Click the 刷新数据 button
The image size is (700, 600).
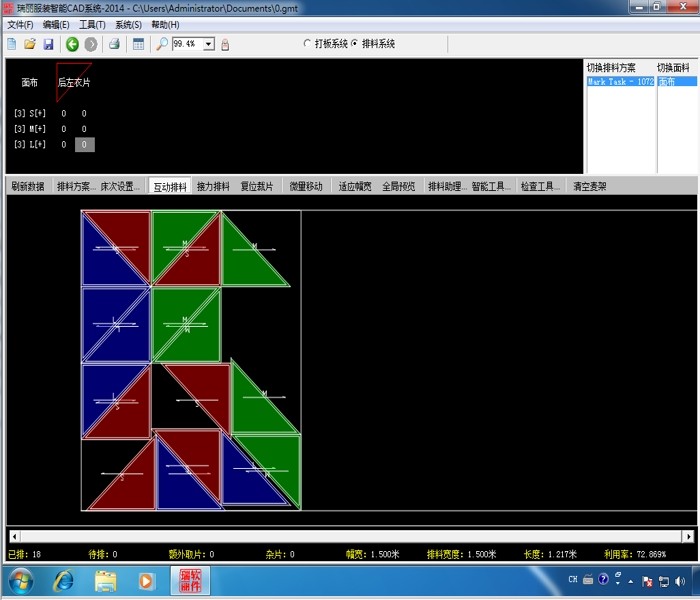click(28, 186)
